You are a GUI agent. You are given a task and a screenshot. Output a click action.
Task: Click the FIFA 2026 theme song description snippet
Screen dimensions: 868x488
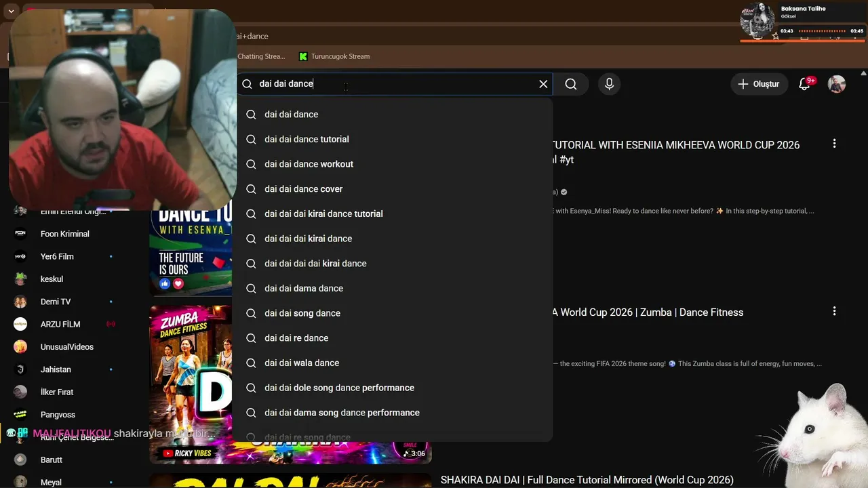tap(688, 363)
